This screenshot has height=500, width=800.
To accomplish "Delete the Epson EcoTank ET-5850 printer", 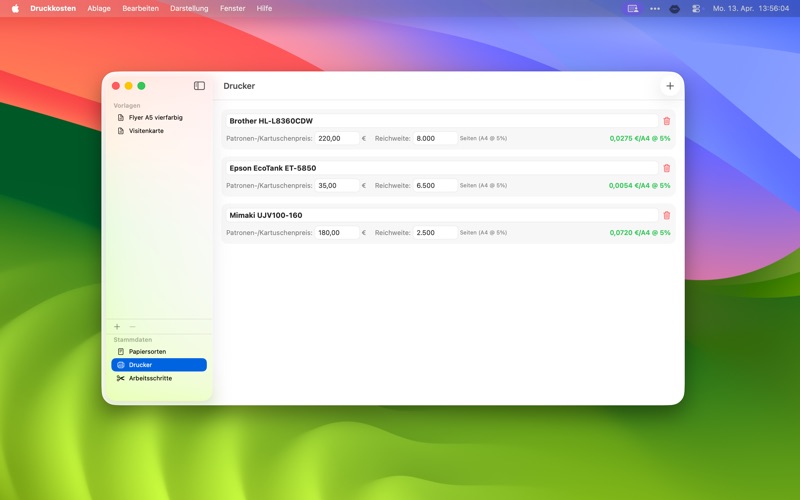I will coord(666,168).
